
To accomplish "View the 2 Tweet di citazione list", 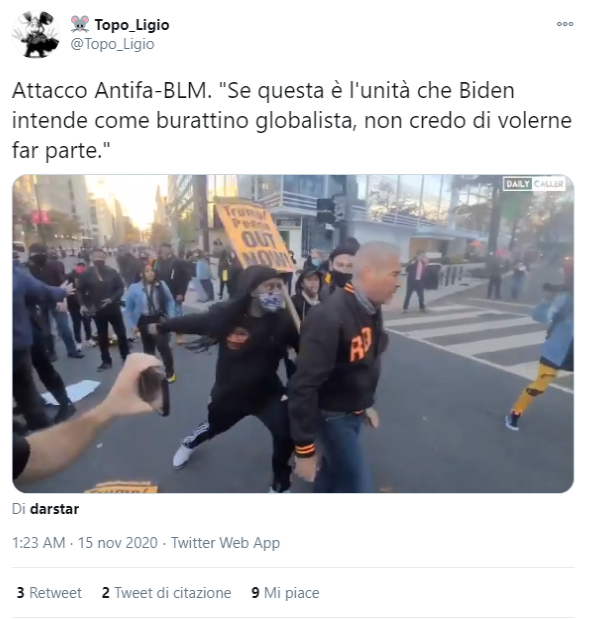I will 166,593.
